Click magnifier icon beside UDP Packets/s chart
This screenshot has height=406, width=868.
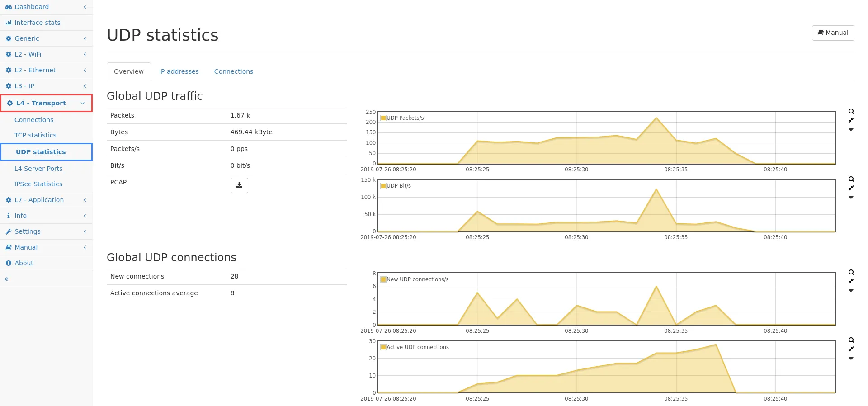pyautogui.click(x=851, y=112)
